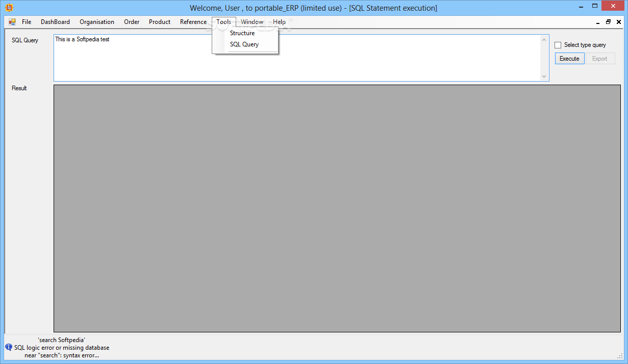Choose SQL Query from the Tools menu
This screenshot has height=364, width=628.
click(x=245, y=44)
